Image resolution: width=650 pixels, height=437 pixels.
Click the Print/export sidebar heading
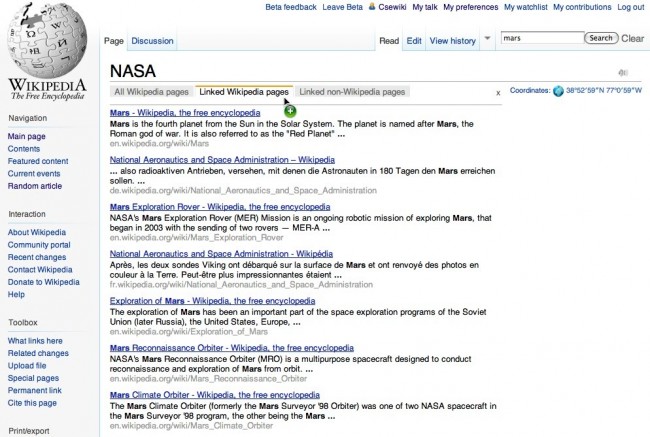[x=29, y=431]
